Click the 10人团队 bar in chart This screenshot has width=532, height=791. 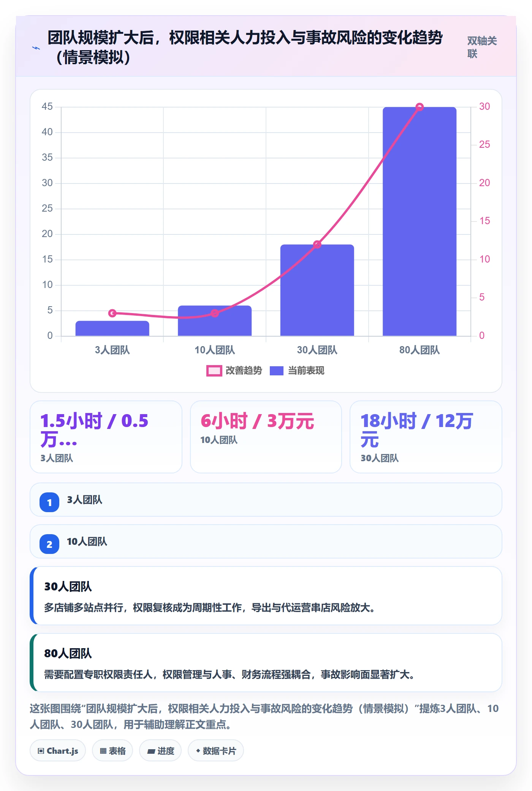tap(215, 321)
